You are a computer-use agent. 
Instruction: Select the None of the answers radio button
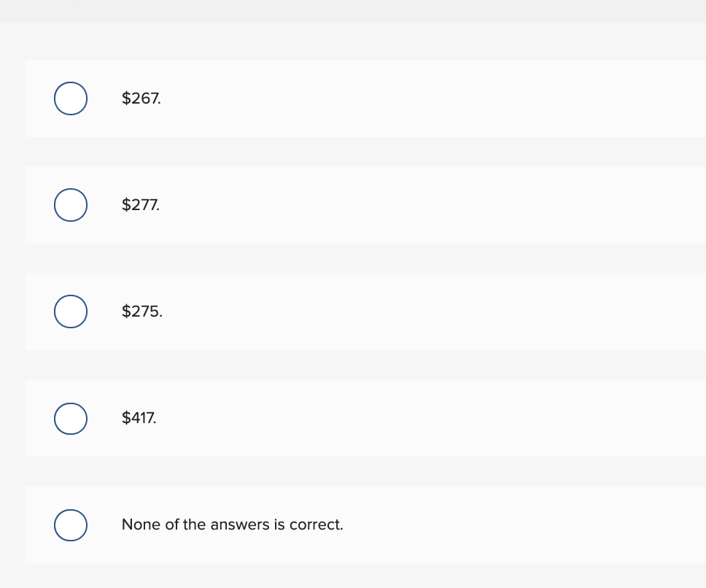point(70,525)
